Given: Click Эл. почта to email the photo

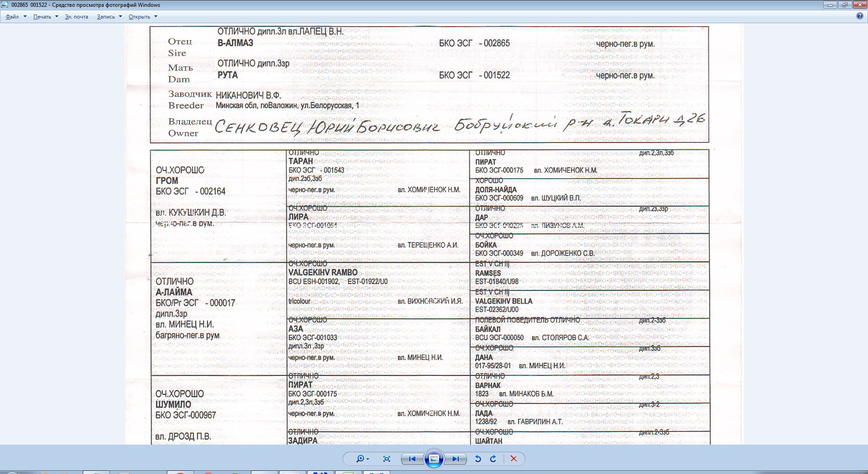Looking at the screenshot, I should point(76,17).
